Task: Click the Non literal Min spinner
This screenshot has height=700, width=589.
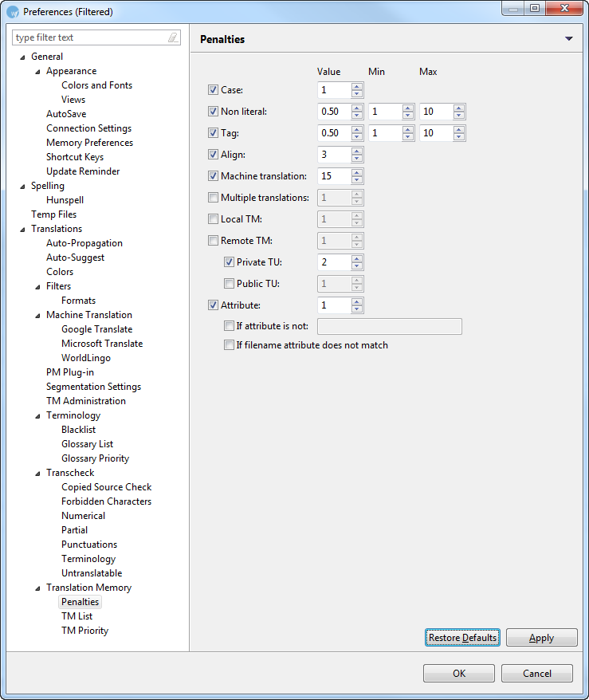Action: (x=391, y=111)
